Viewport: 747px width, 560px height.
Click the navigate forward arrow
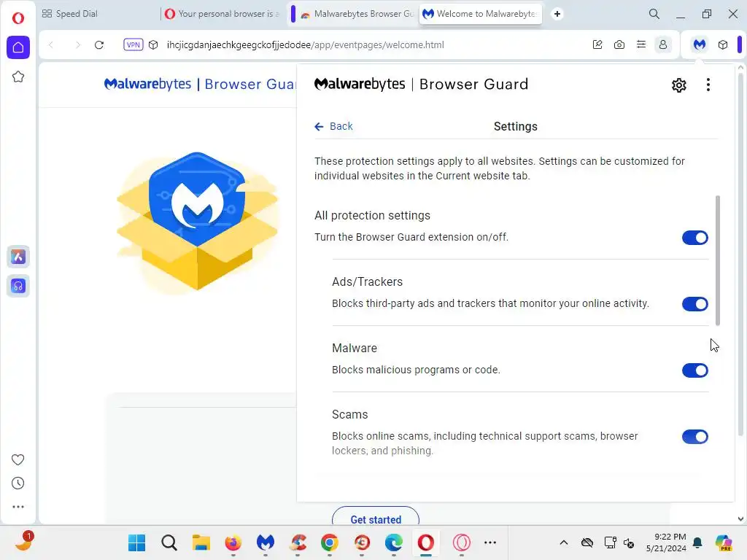pos(77,44)
